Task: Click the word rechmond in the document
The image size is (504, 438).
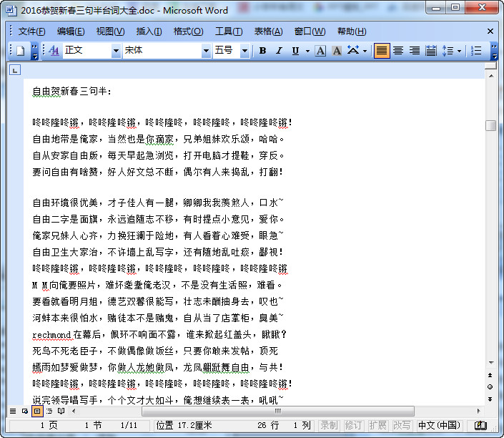Action: pos(51,335)
